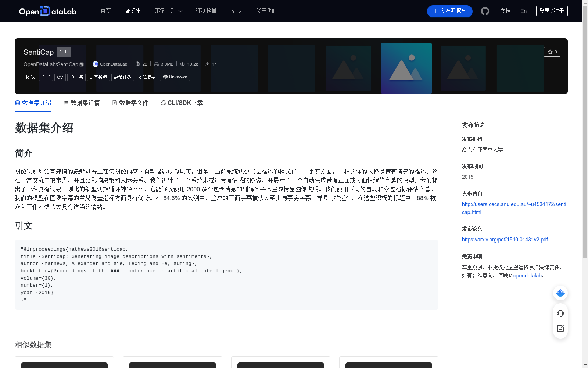Open 评测榜单 navigation item
The image size is (588, 368).
click(x=206, y=11)
